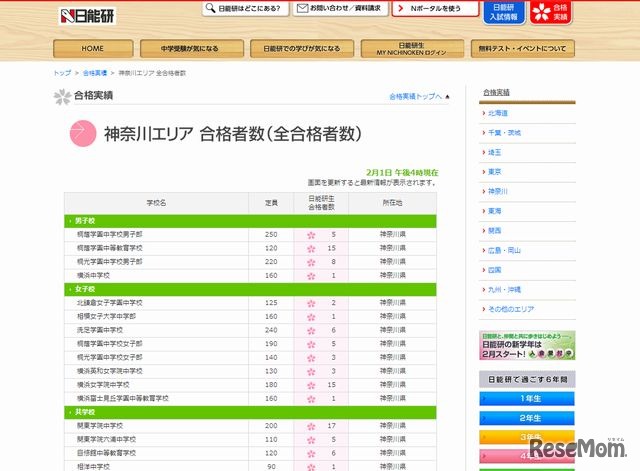Click the 日能研 logo

click(87, 16)
